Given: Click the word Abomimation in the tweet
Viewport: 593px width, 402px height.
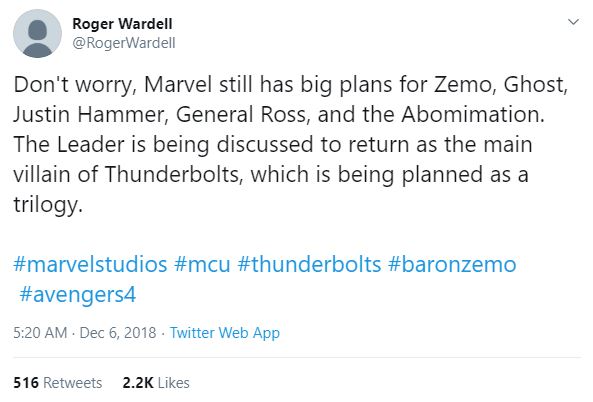Looking at the screenshot, I should (x=473, y=114).
